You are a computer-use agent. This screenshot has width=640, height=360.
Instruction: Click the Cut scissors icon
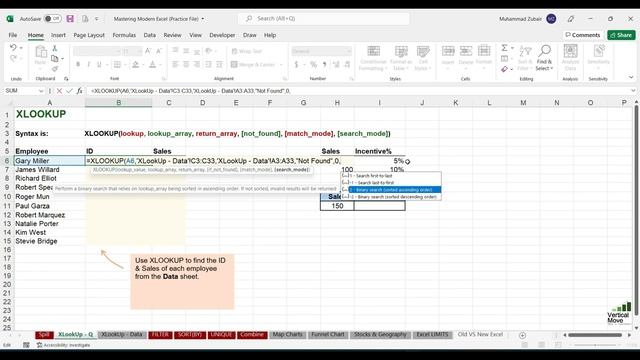pyautogui.click(x=55, y=48)
